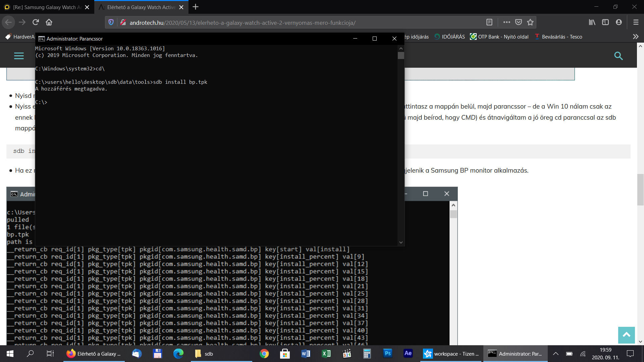Save page to Pocket
The height and width of the screenshot is (362, 644).
tap(519, 22)
